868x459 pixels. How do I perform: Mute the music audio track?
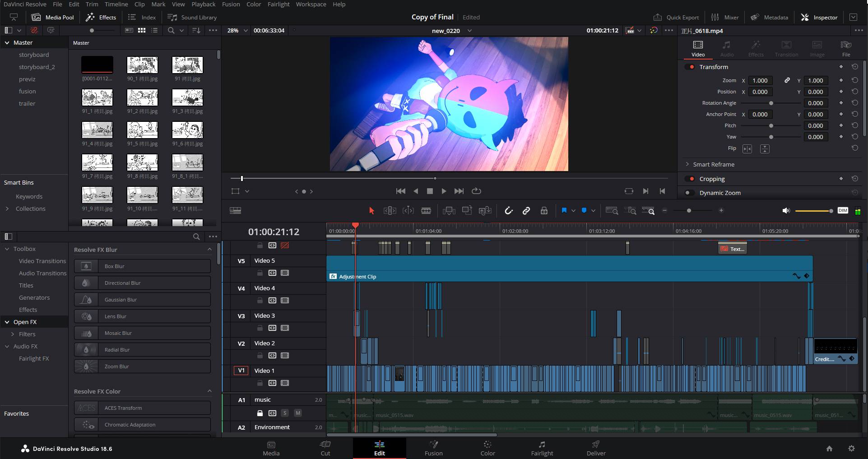tap(297, 413)
